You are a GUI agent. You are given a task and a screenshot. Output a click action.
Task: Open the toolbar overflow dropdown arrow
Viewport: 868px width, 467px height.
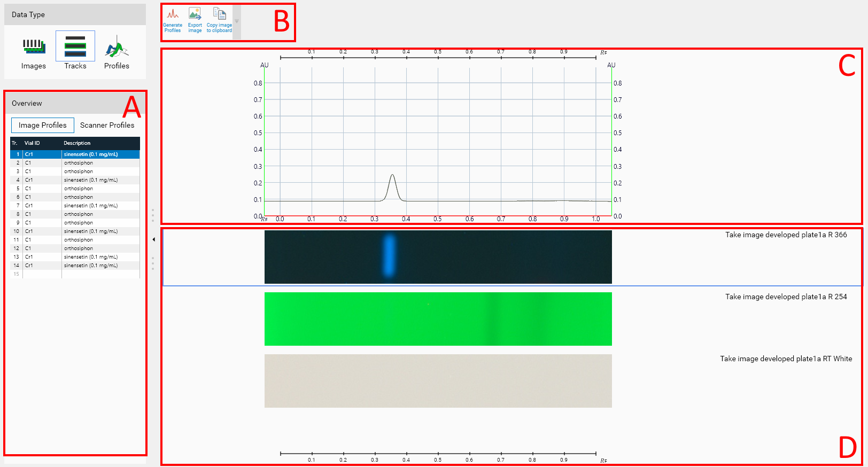point(237,22)
